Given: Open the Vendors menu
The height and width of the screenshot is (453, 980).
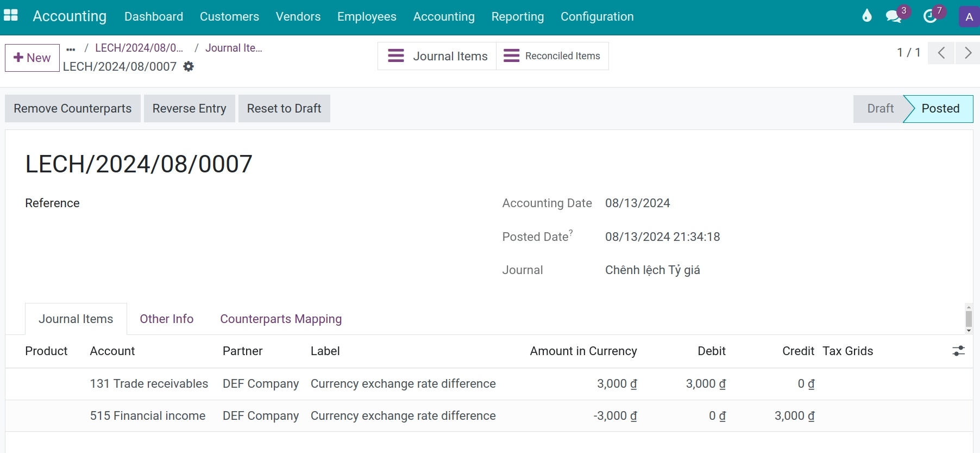Looking at the screenshot, I should tap(298, 17).
